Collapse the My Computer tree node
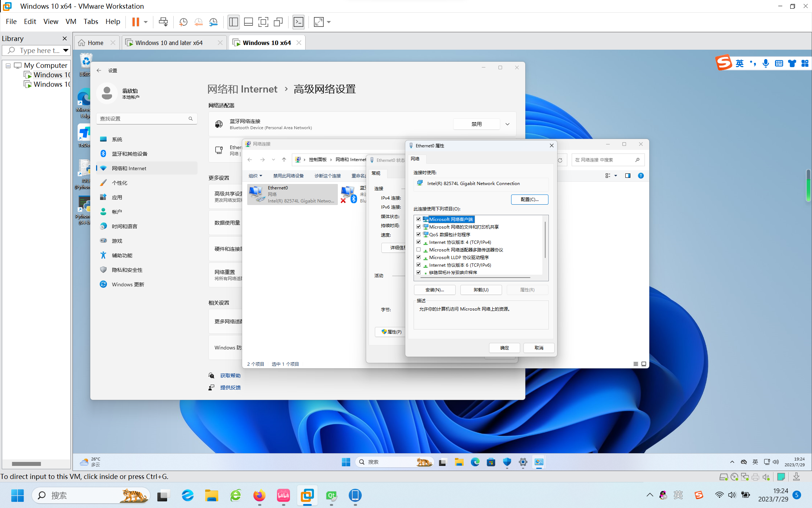Image resolution: width=812 pixels, height=508 pixels. (8, 66)
